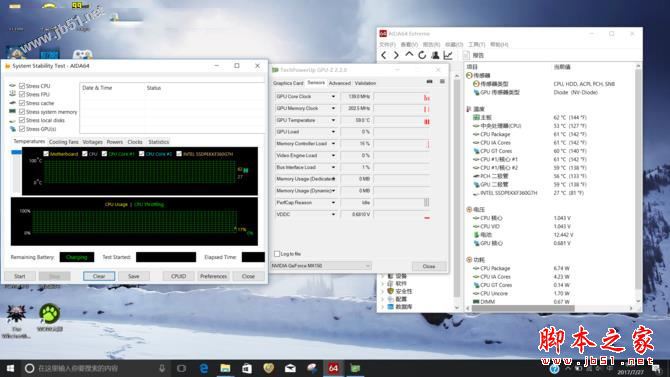Go back in AIDA64 Extreme toolbar
670x377 pixels.
(x=384, y=55)
